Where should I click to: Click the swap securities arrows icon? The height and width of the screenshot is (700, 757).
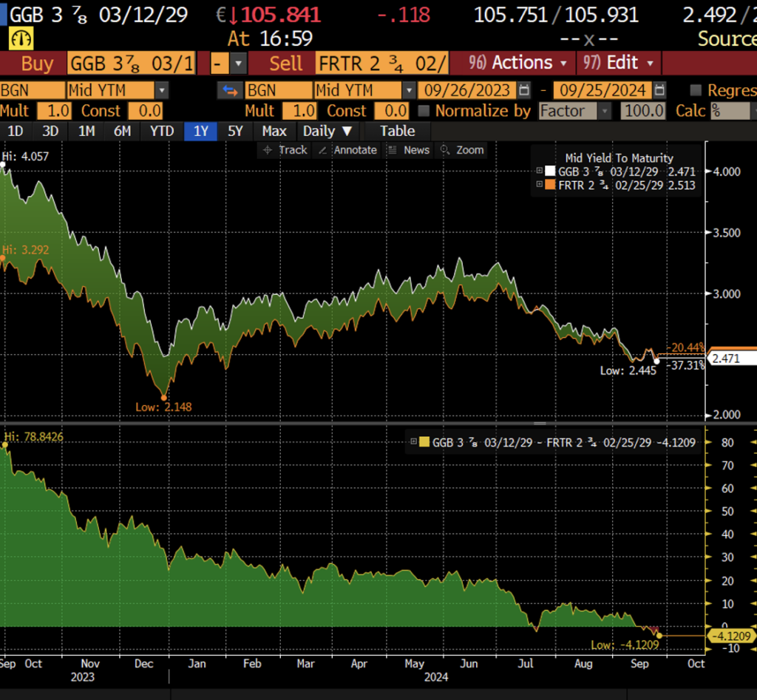point(229,91)
